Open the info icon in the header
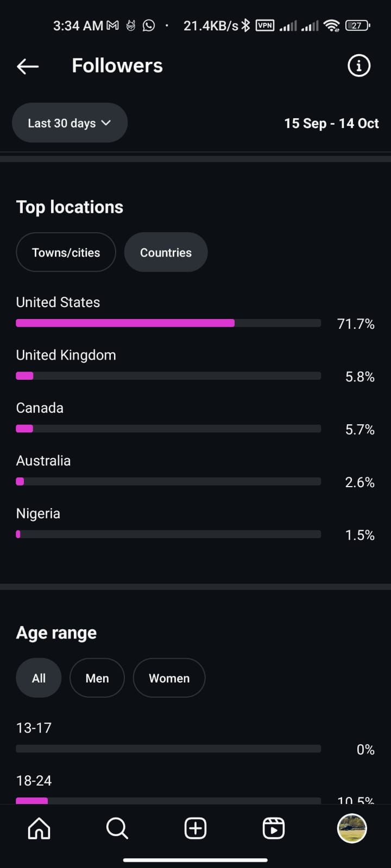391x868 pixels. (358, 66)
